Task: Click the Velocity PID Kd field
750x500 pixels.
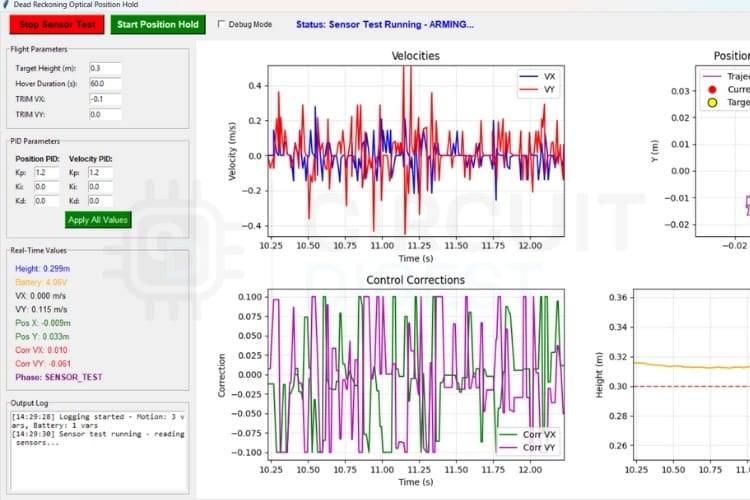Action: tap(100, 201)
